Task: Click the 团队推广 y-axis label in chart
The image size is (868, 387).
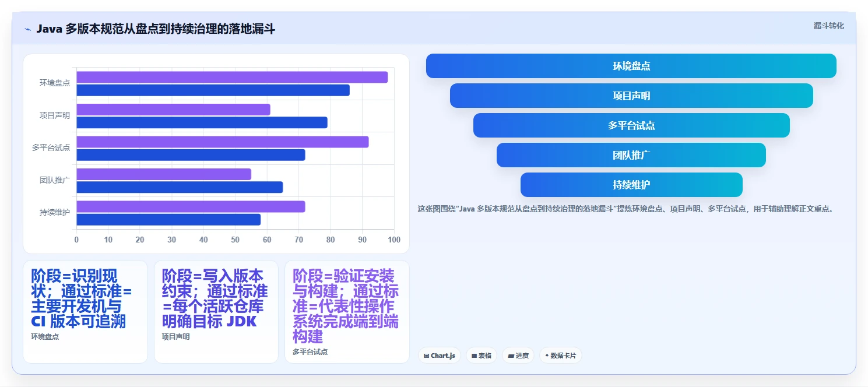Action: pyautogui.click(x=55, y=180)
